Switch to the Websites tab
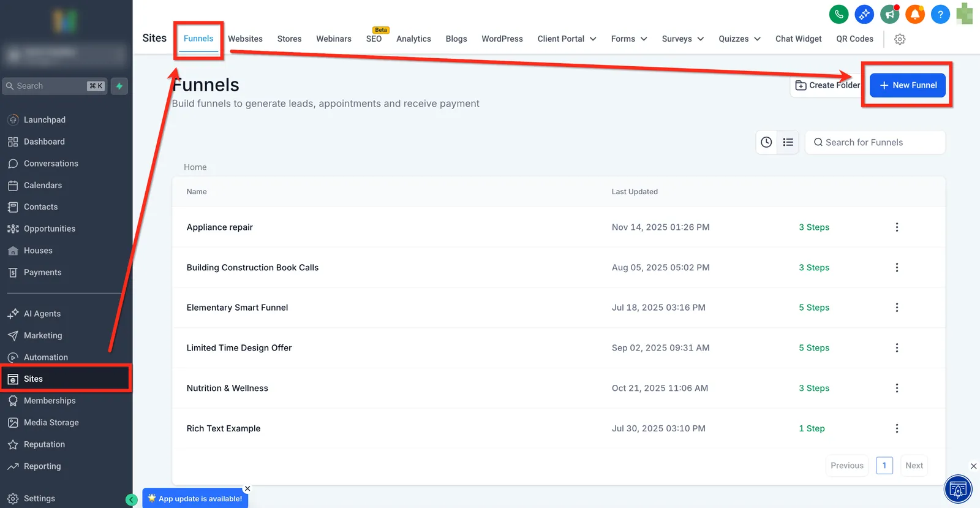Screen dimensions: 980x508 (245, 39)
